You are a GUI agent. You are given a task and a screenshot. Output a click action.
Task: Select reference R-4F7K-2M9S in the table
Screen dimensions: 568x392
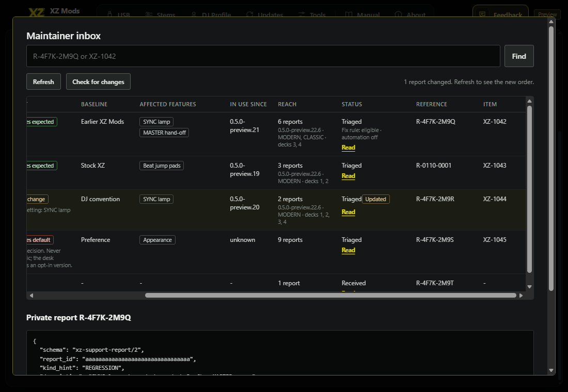[435, 240]
